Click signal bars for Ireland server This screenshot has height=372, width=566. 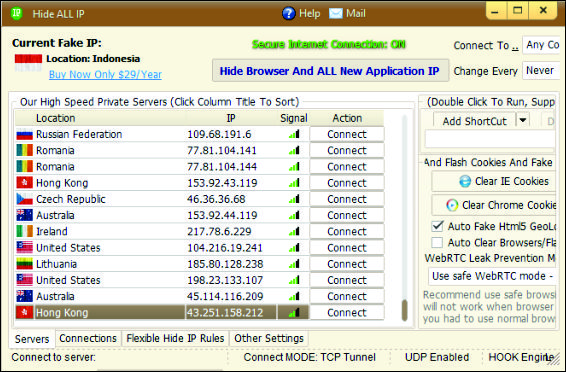[294, 231]
